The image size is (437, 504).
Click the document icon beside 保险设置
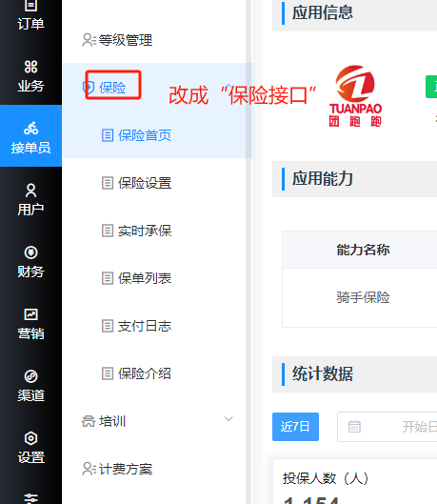(x=108, y=183)
